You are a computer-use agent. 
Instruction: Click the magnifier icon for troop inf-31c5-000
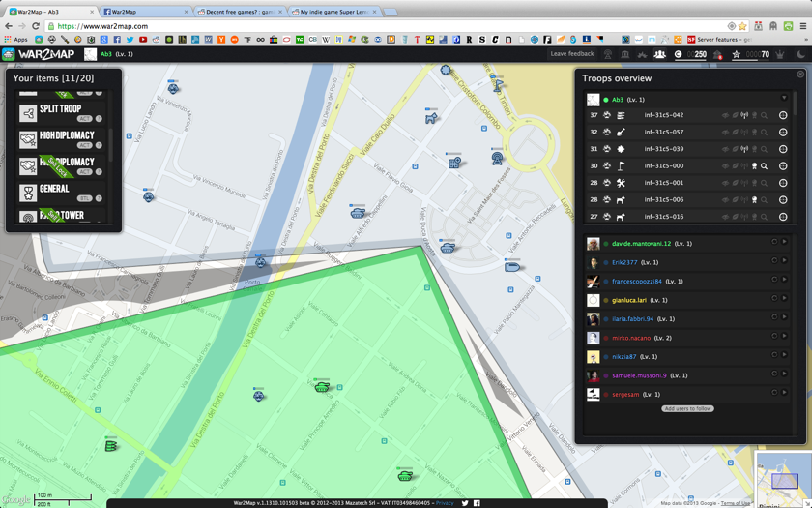pos(764,165)
